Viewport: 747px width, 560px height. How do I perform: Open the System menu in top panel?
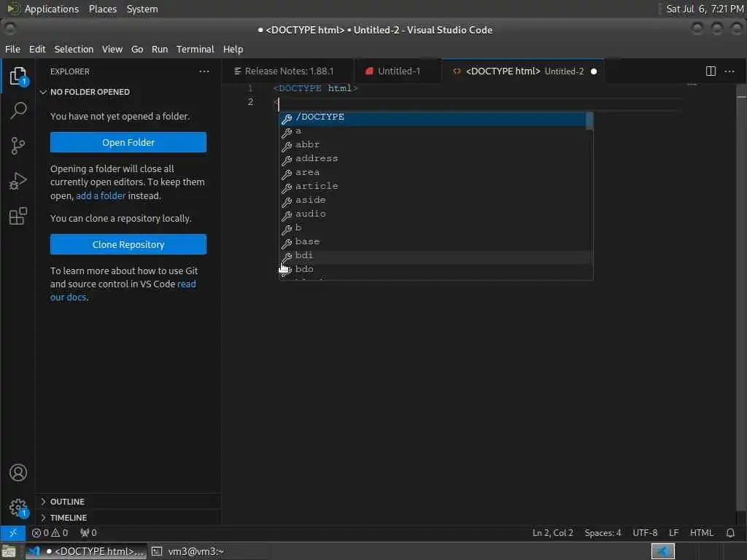142,9
